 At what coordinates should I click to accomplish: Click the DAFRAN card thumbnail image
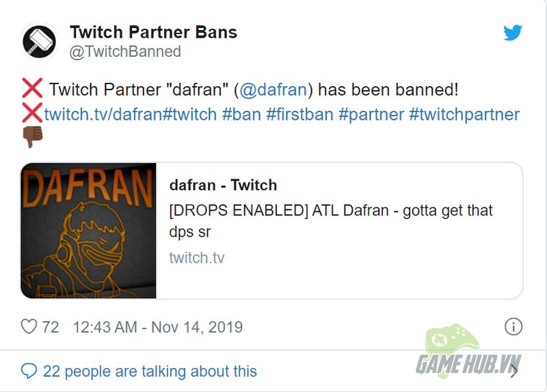coord(88,231)
